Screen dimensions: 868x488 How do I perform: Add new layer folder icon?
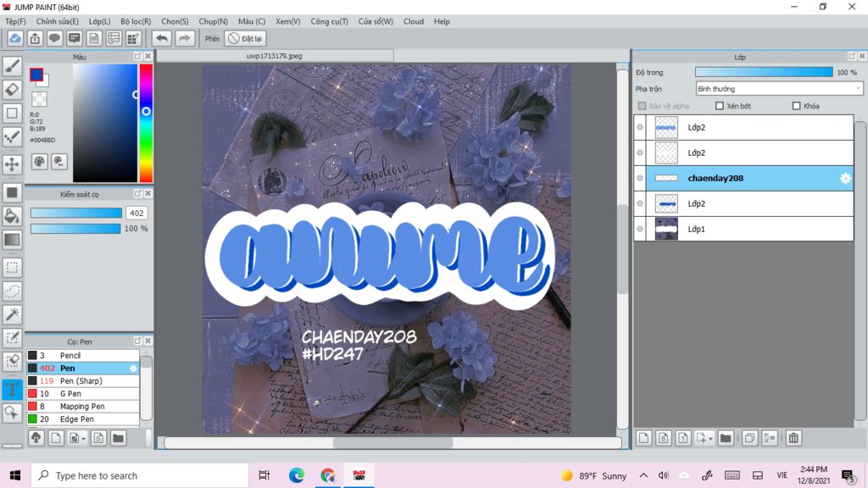coord(726,438)
